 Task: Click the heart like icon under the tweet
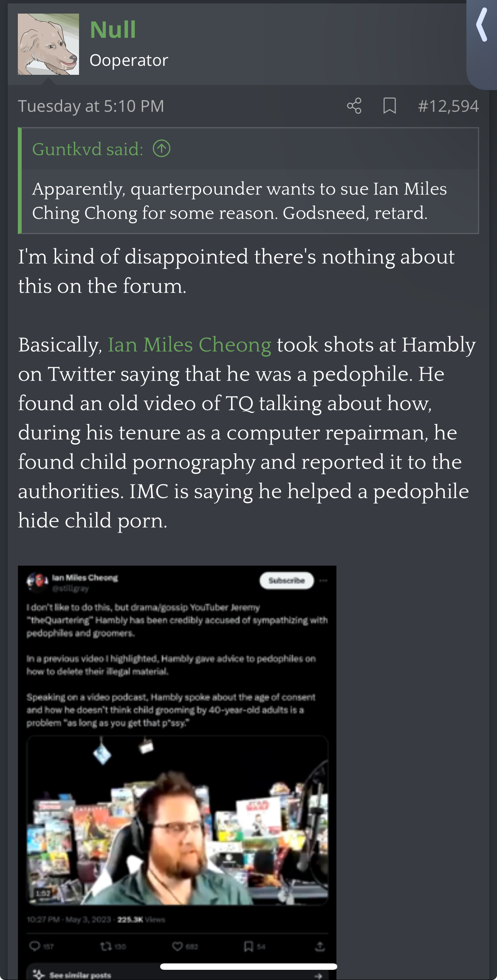[x=178, y=946]
